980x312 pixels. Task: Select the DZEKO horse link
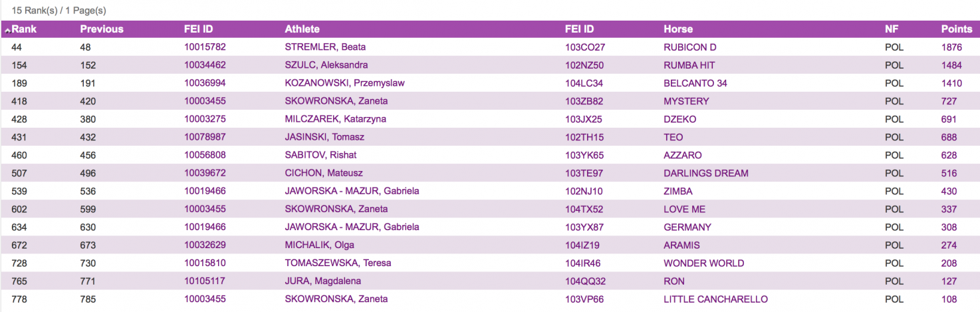pos(678,119)
